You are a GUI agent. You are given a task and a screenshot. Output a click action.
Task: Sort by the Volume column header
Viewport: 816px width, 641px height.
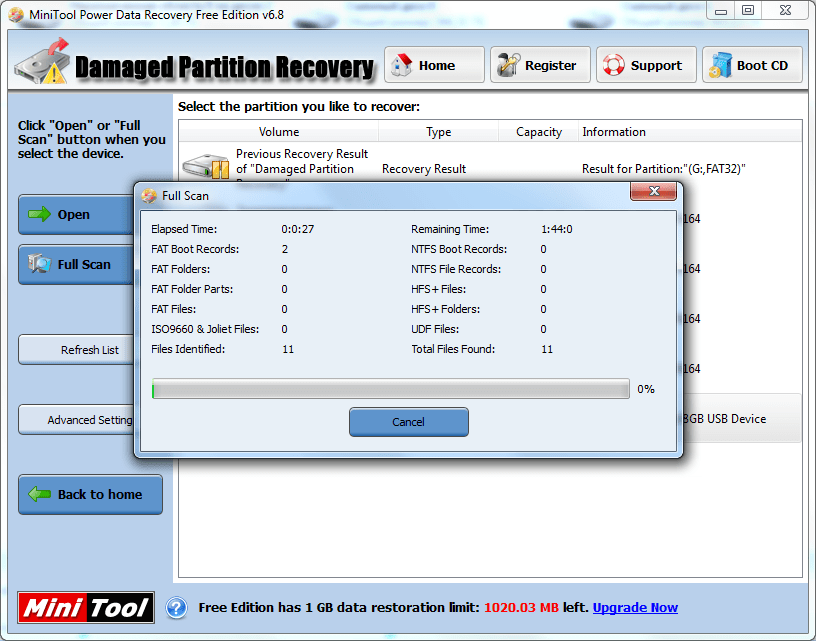[x=279, y=132]
